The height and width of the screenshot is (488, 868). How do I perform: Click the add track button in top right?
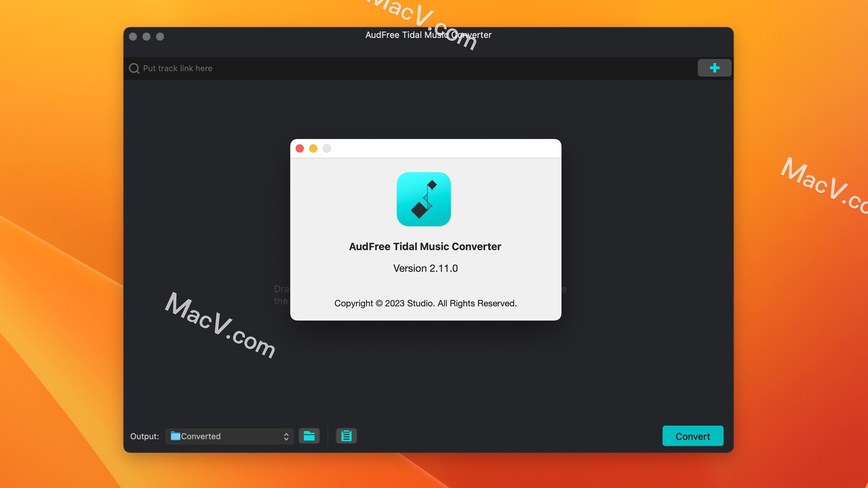pyautogui.click(x=714, y=67)
